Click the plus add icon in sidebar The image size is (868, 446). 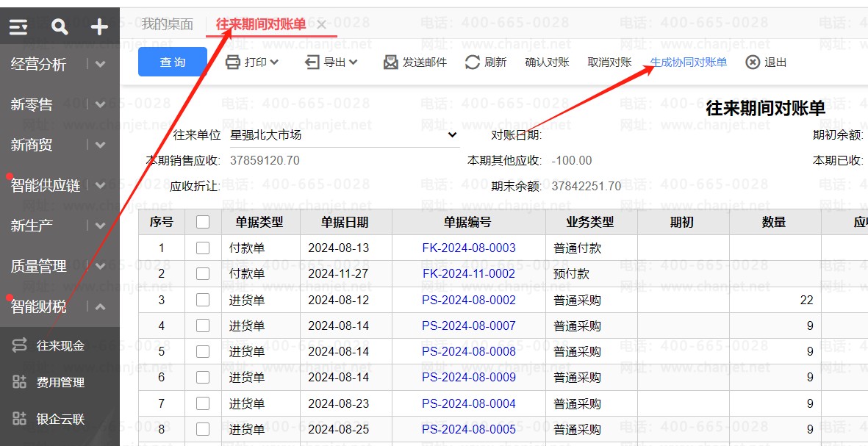[99, 26]
